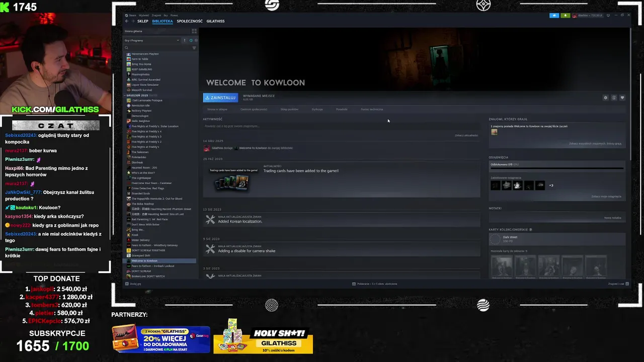Go back with the Steam back arrow

pos(127,21)
